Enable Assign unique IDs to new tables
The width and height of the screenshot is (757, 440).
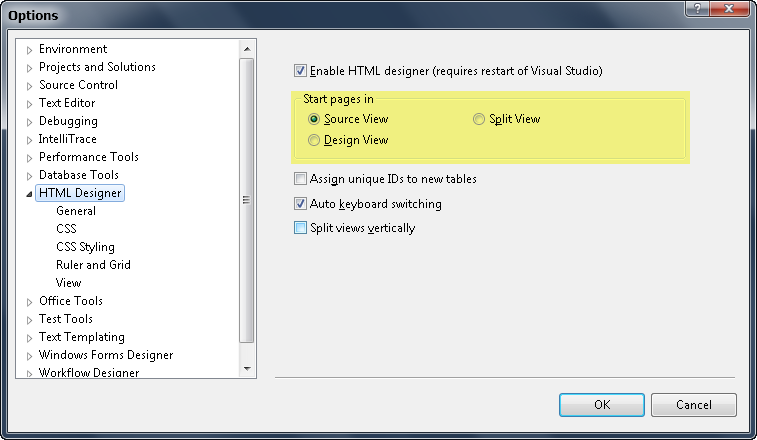coord(300,179)
